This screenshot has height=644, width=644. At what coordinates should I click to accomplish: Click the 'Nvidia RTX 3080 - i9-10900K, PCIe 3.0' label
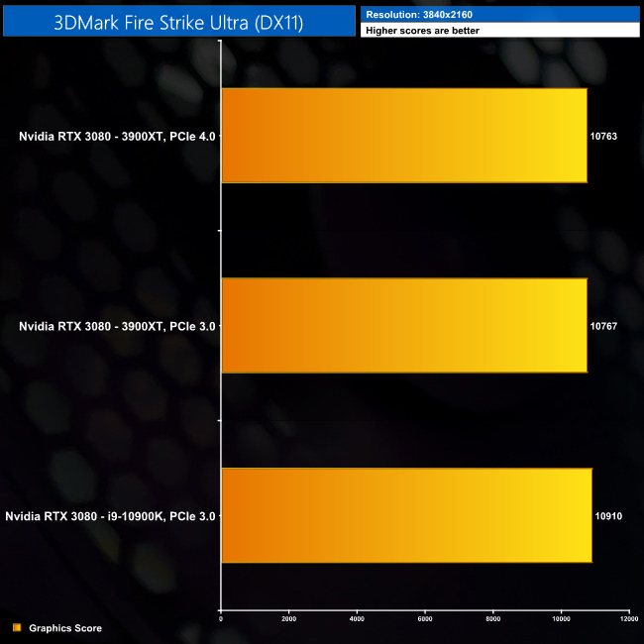110,516
